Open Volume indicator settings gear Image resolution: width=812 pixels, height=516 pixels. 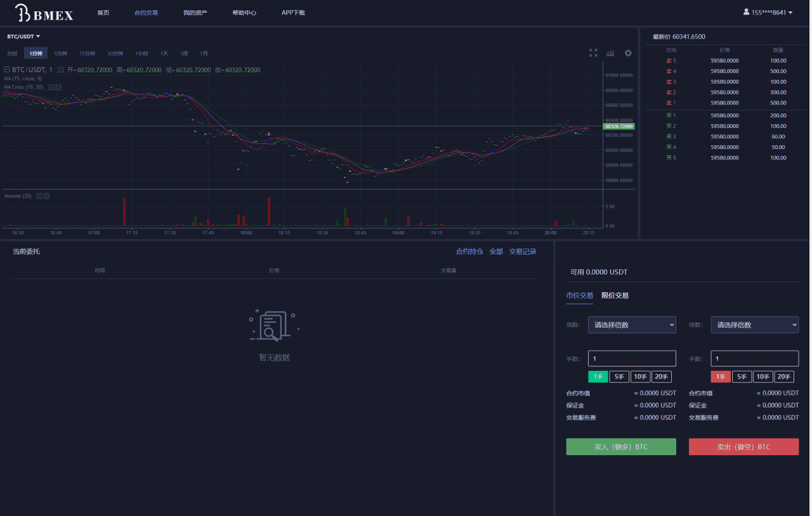(x=39, y=196)
